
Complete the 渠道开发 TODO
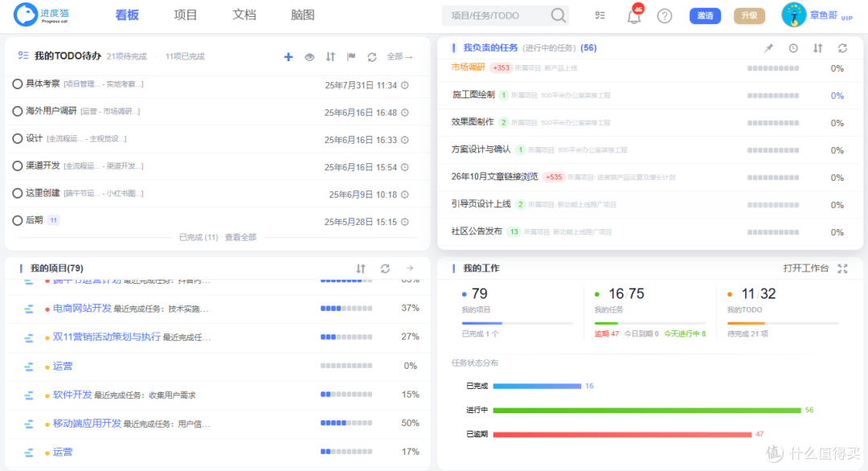click(x=17, y=166)
